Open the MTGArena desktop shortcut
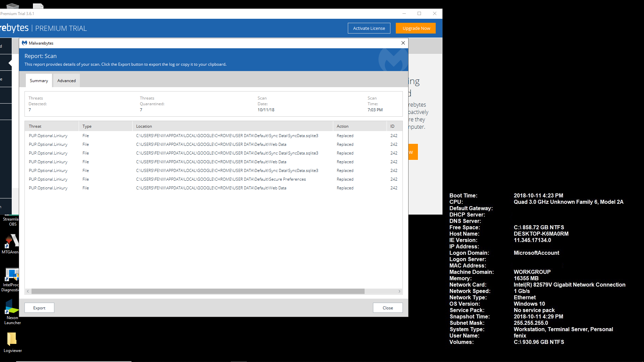The width and height of the screenshot is (644, 362). 10,244
